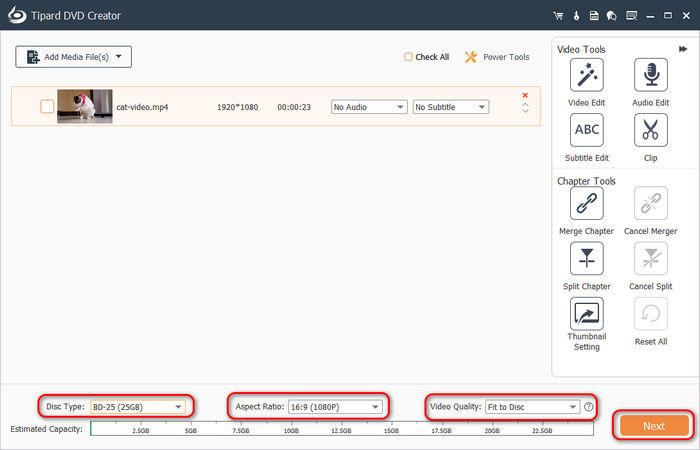The image size is (700, 450).
Task: Close the Tipard DVD Creator window
Action: click(x=687, y=16)
